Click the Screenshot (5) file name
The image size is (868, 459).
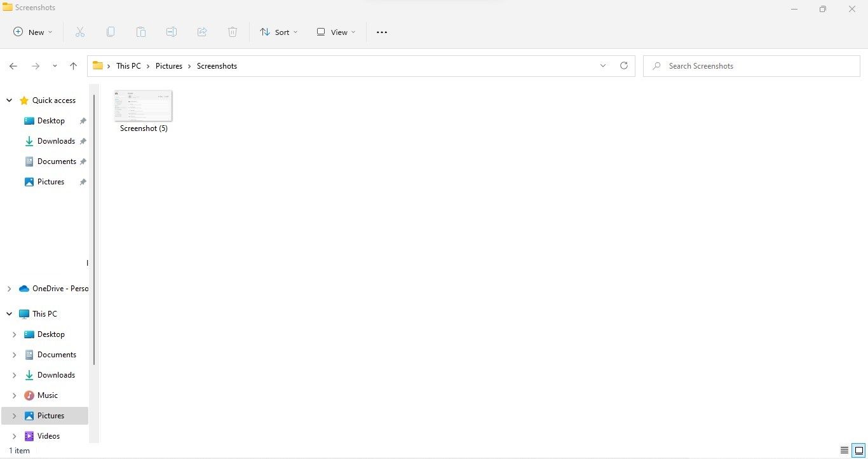pyautogui.click(x=144, y=128)
